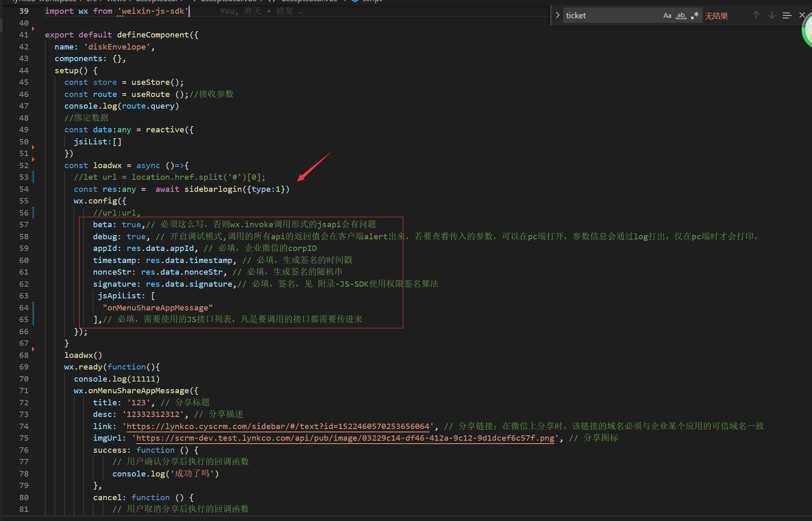Toggle Match Whole Word option
Image resolution: width=812 pixels, height=521 pixels.
tap(681, 16)
